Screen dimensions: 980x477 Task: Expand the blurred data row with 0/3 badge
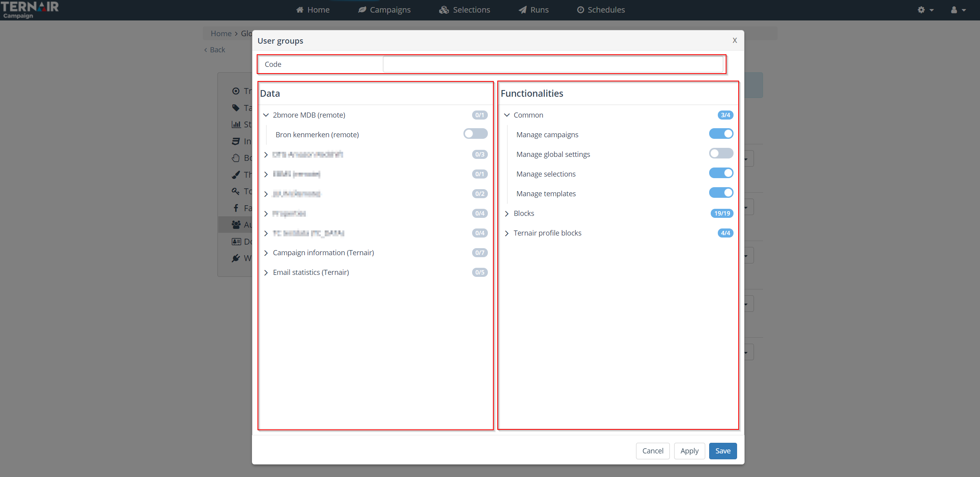(x=266, y=155)
